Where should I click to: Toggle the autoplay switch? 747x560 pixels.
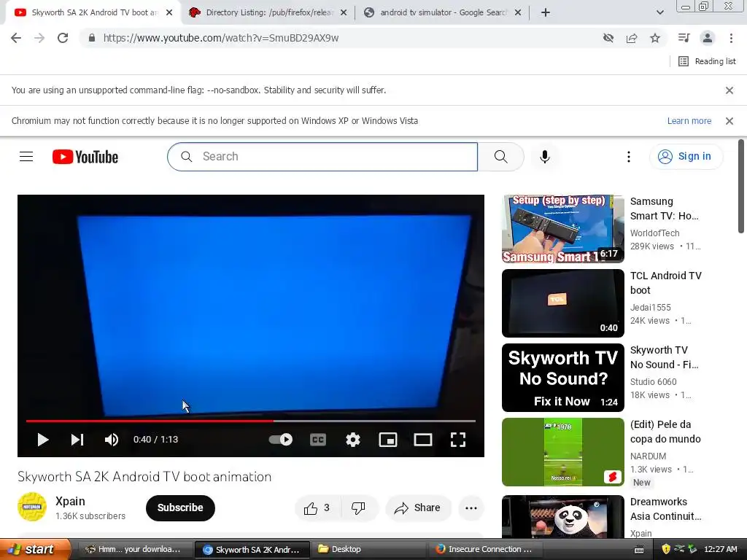pyautogui.click(x=281, y=440)
